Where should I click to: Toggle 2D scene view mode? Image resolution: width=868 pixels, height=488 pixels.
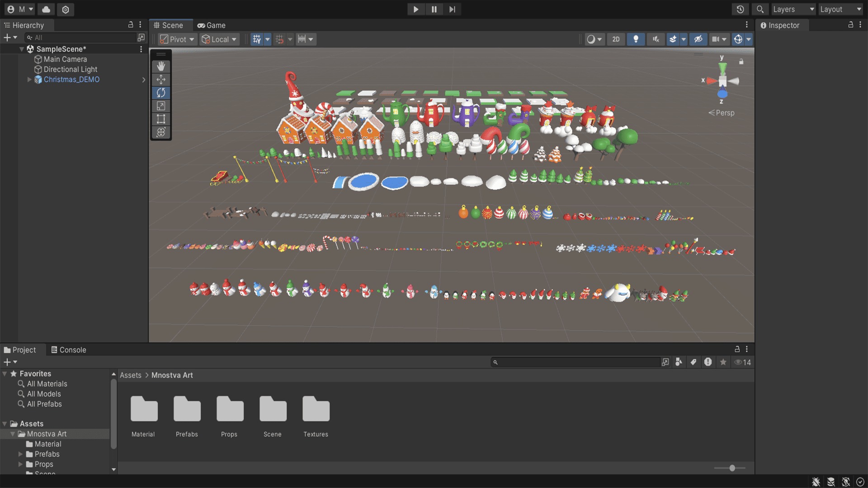[x=616, y=39]
